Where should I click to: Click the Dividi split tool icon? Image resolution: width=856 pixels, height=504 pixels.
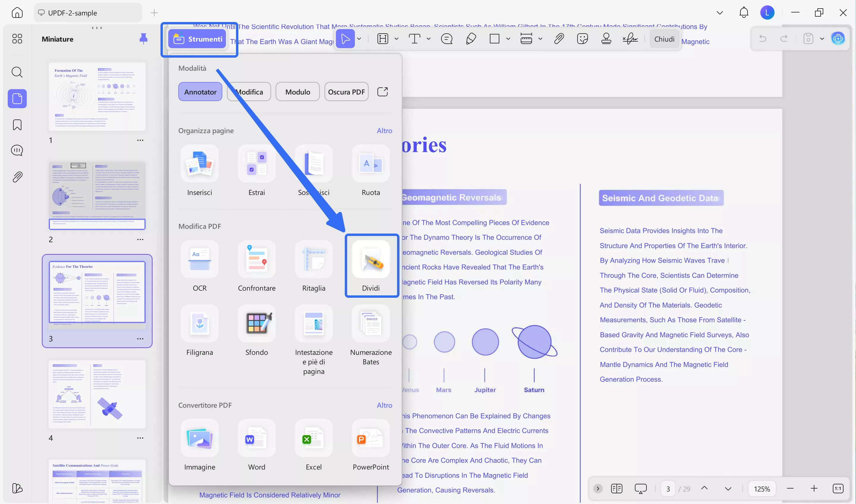click(x=371, y=259)
